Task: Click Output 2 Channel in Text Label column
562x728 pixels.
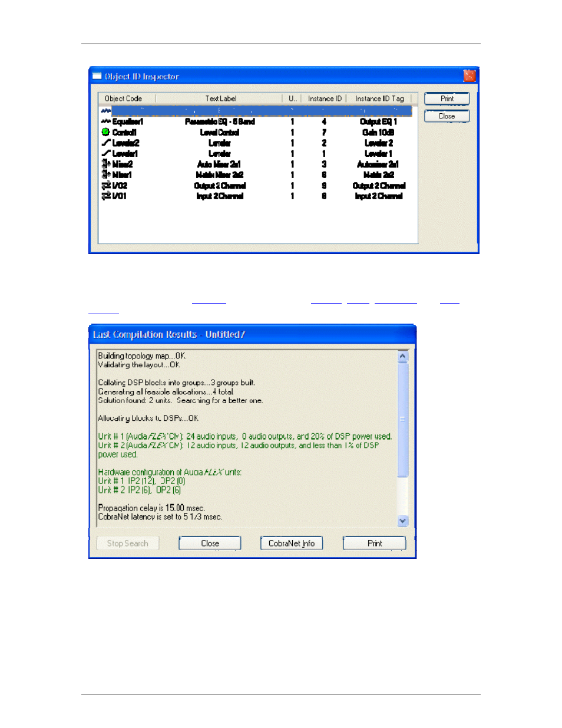Action: point(220,185)
